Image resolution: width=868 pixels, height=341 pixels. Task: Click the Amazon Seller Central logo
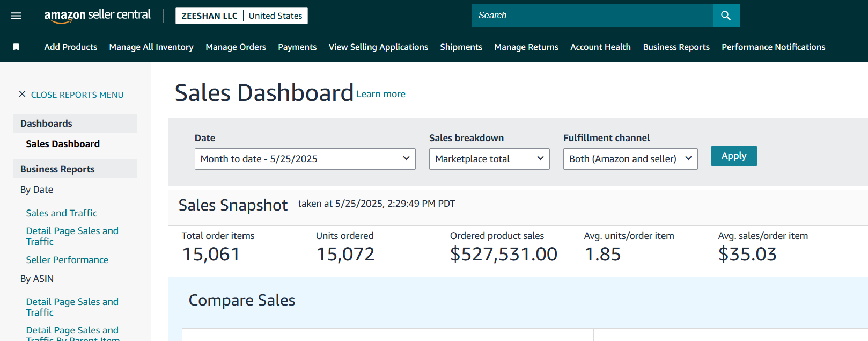(97, 16)
